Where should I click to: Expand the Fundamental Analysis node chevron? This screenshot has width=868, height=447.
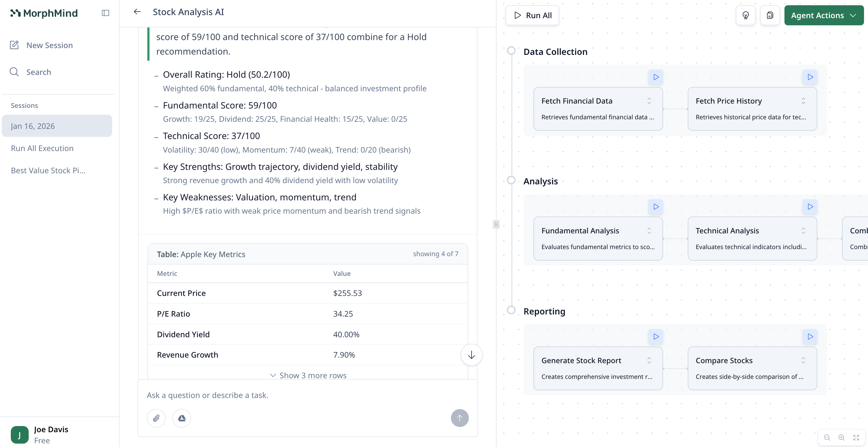pos(649,231)
